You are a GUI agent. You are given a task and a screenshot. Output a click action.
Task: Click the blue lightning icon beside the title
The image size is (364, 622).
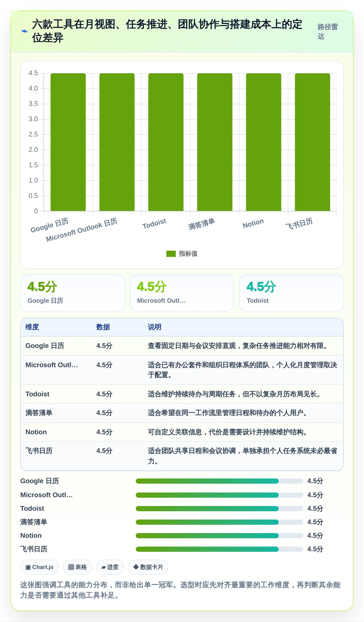(24, 31)
